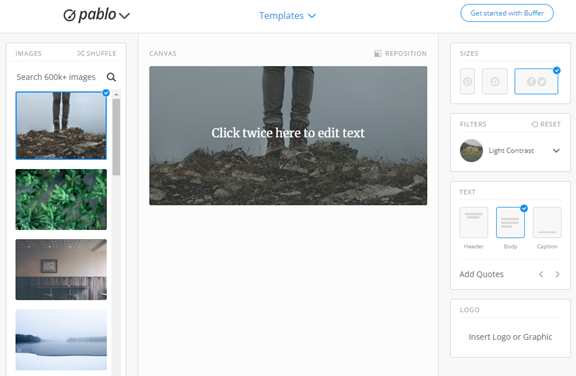
Task: Click the Pablo logo icon
Action: pos(69,15)
